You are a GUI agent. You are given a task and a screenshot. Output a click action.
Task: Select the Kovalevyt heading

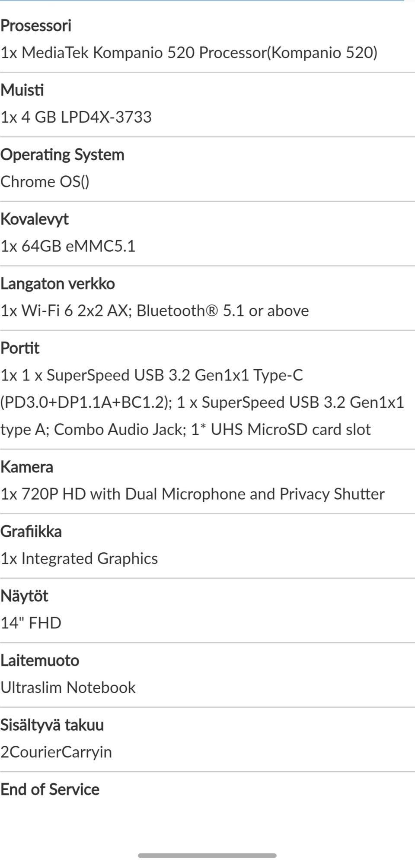(x=35, y=219)
